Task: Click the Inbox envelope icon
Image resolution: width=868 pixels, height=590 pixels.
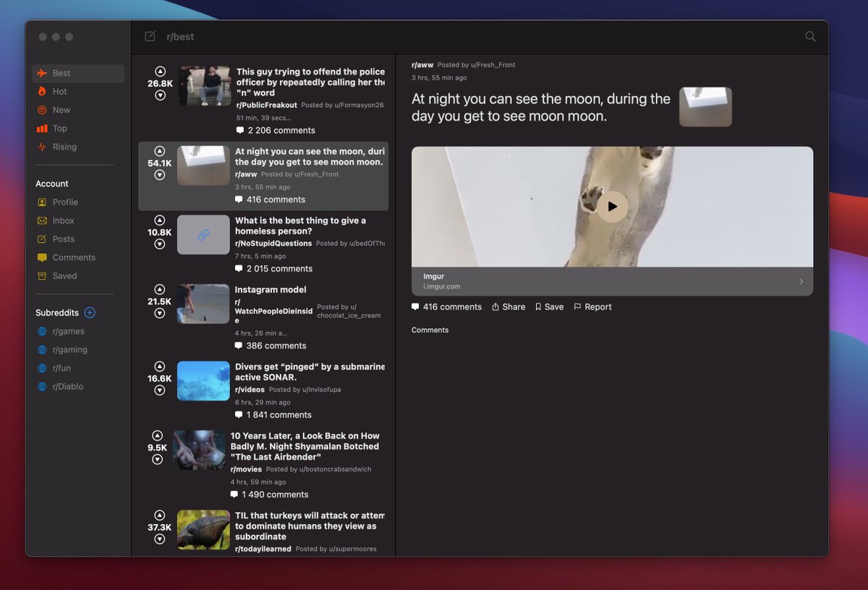Action: coord(42,221)
